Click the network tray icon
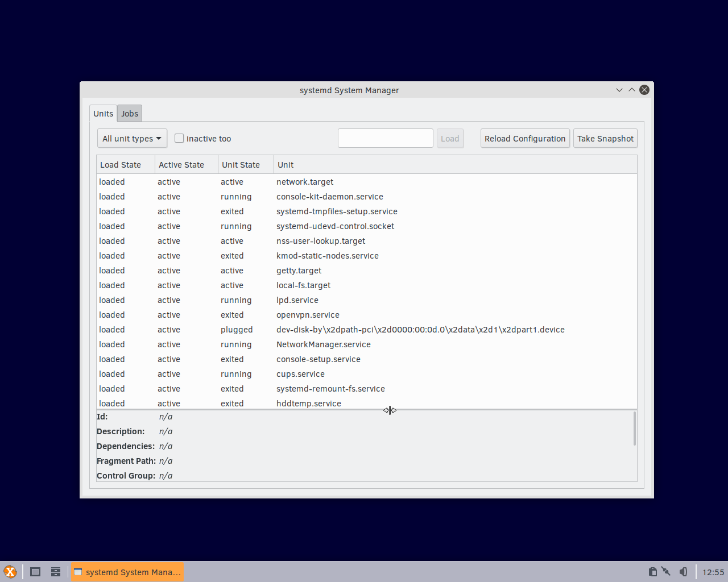Image resolution: width=728 pixels, height=582 pixels. [666, 572]
